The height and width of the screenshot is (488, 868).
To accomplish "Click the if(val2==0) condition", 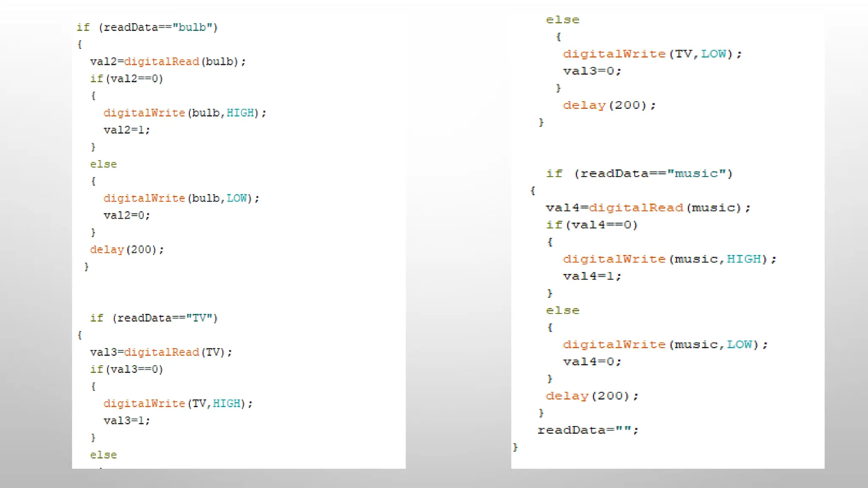I will click(x=126, y=79).
